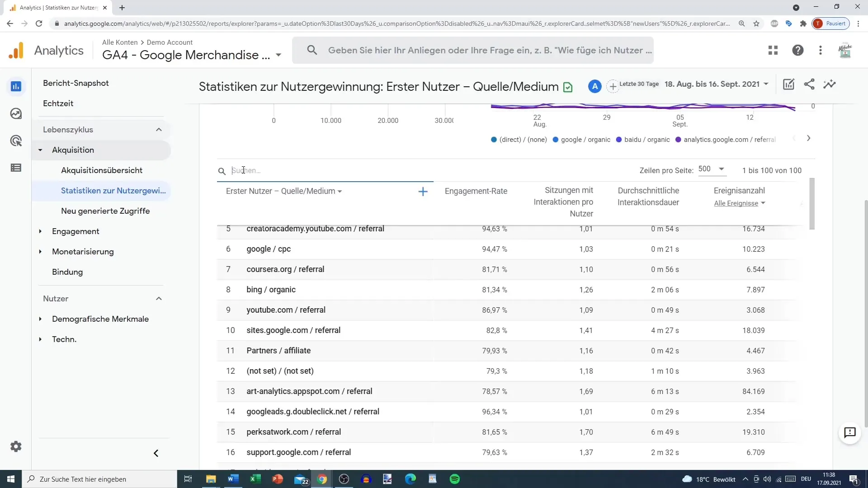Click the account avatar in Analytics header
Image resolution: width=868 pixels, height=488 pixels.
pyautogui.click(x=844, y=50)
